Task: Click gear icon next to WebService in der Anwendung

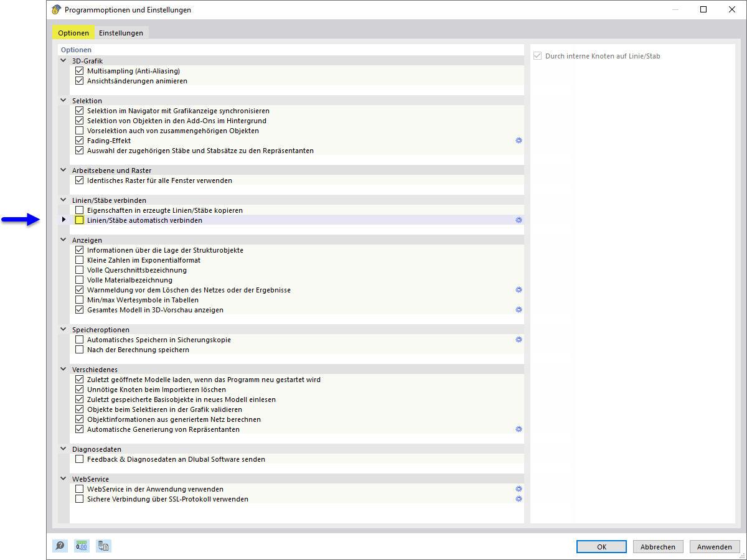Action: coord(519,488)
